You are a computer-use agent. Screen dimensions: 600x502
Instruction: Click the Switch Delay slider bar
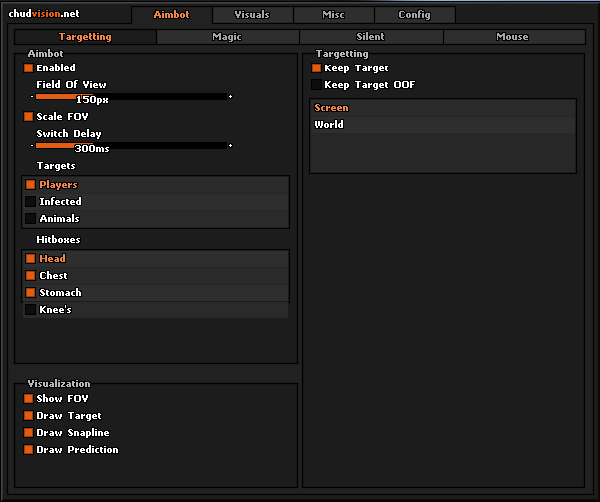[131, 145]
